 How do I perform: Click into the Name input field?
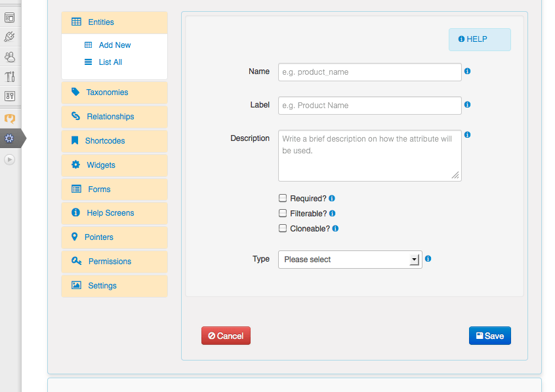point(369,72)
